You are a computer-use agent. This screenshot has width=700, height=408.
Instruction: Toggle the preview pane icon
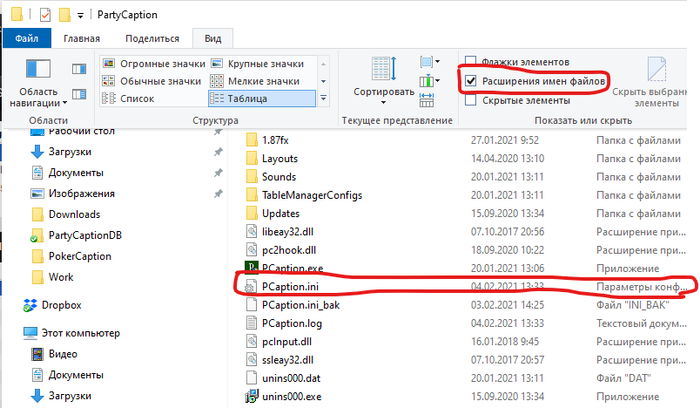79,69
